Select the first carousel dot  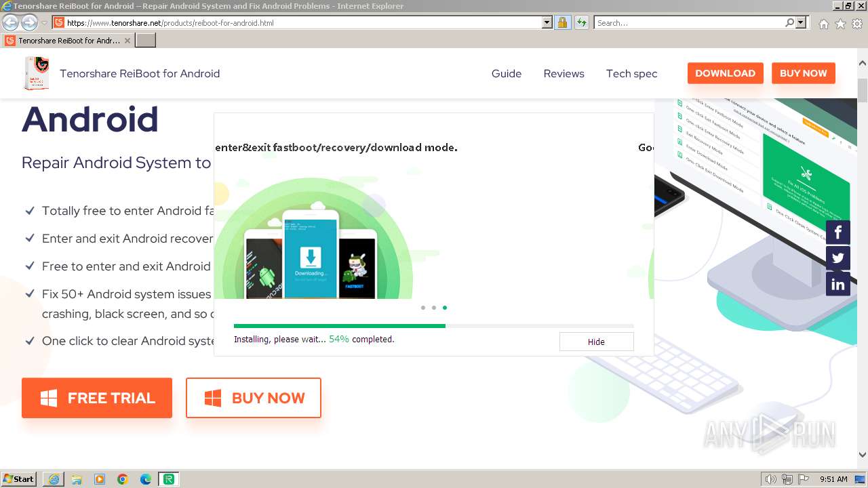[x=423, y=308]
